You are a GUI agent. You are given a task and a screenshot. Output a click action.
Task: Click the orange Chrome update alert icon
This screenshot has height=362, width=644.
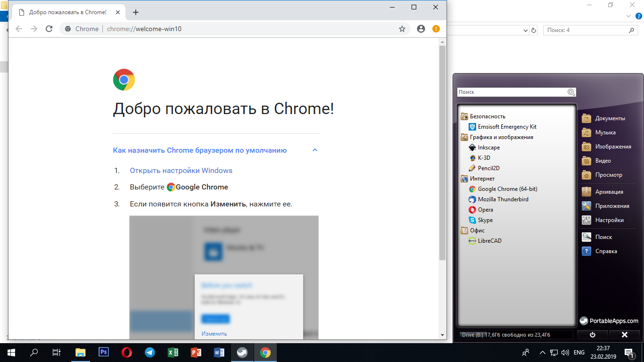[436, 29]
